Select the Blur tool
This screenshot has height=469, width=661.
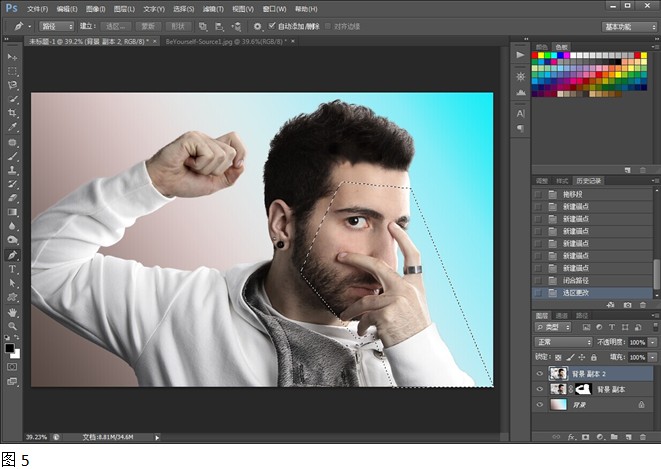pyautogui.click(x=12, y=226)
